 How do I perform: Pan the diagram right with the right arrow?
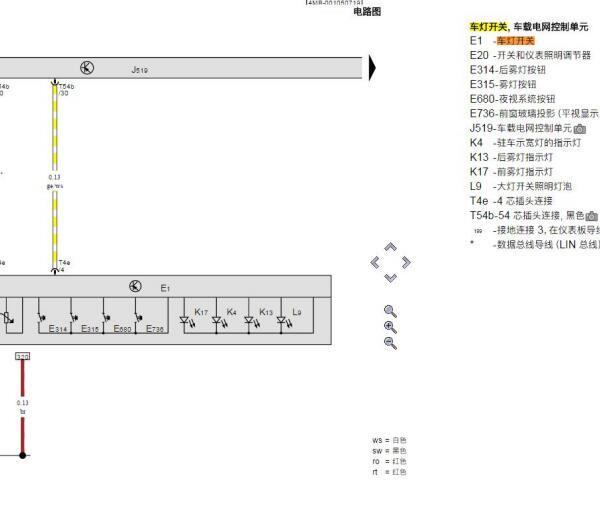406,263
